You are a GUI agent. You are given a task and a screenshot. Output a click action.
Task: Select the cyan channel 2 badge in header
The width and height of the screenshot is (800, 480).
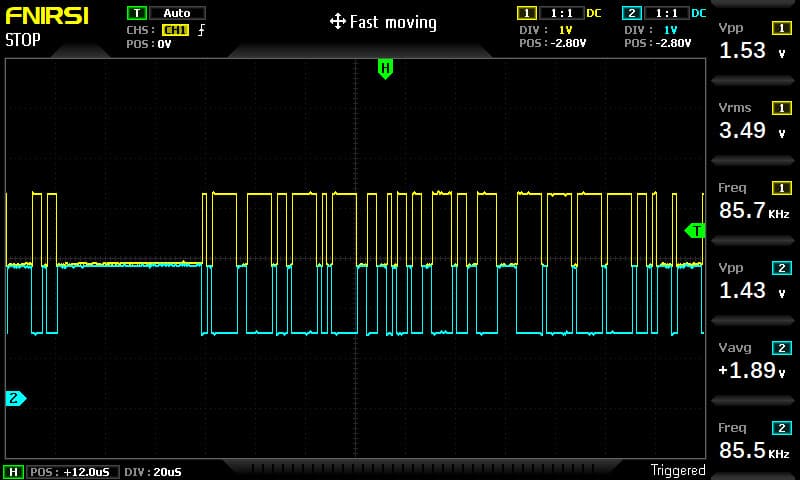(x=631, y=13)
